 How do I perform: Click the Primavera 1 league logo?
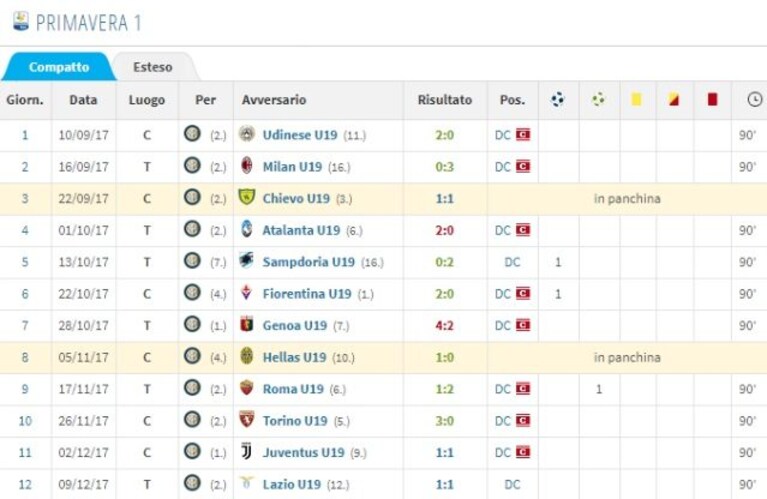pyautogui.click(x=21, y=22)
